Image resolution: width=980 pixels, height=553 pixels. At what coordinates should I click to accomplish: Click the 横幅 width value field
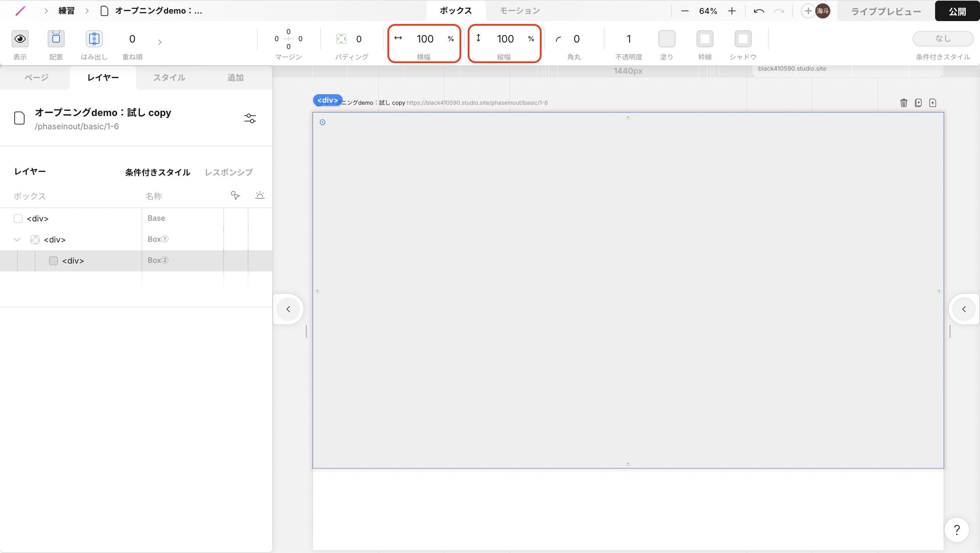point(425,39)
